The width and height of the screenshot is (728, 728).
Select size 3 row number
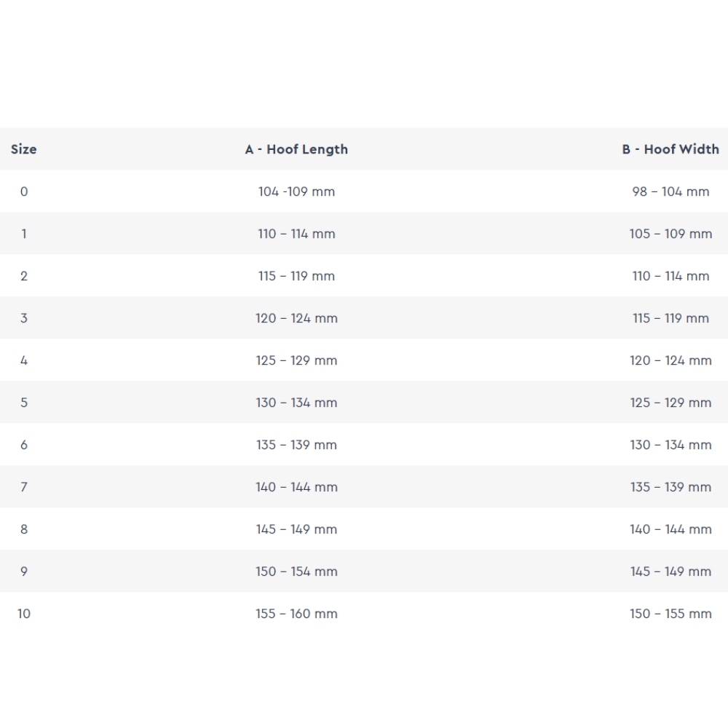(x=24, y=318)
